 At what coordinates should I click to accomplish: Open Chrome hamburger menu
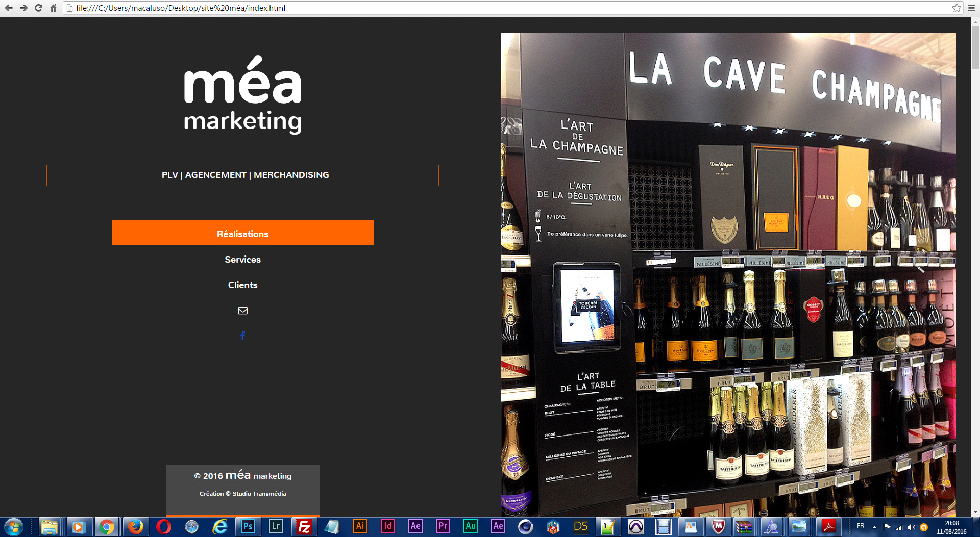click(971, 8)
